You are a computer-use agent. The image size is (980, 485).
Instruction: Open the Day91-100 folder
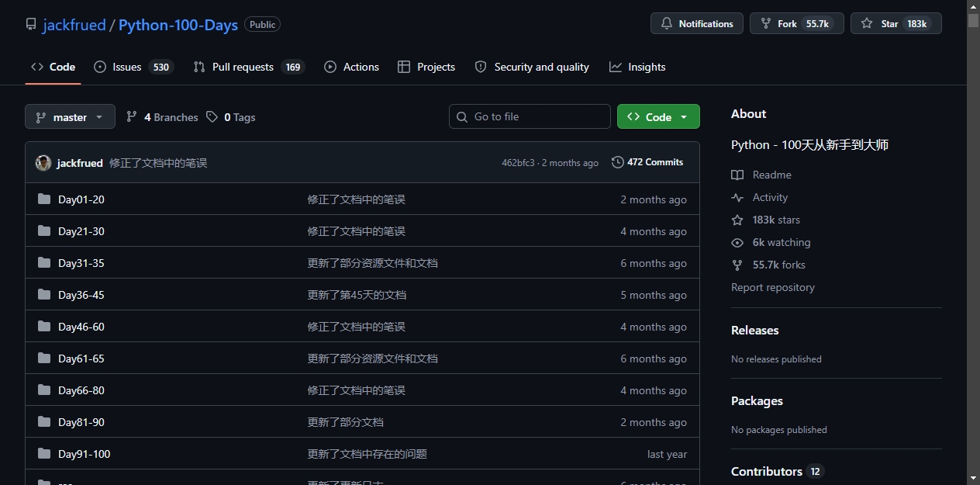[85, 454]
